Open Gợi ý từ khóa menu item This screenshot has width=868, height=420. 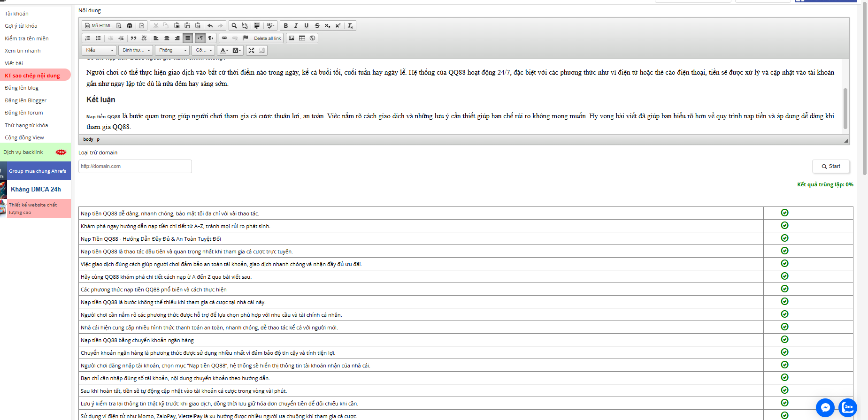pyautogui.click(x=21, y=26)
